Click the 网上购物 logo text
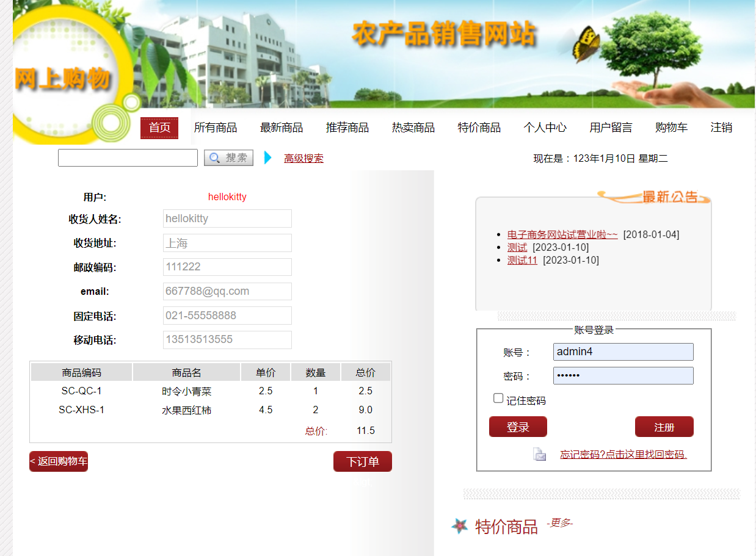The image size is (756, 556). pos(62,78)
